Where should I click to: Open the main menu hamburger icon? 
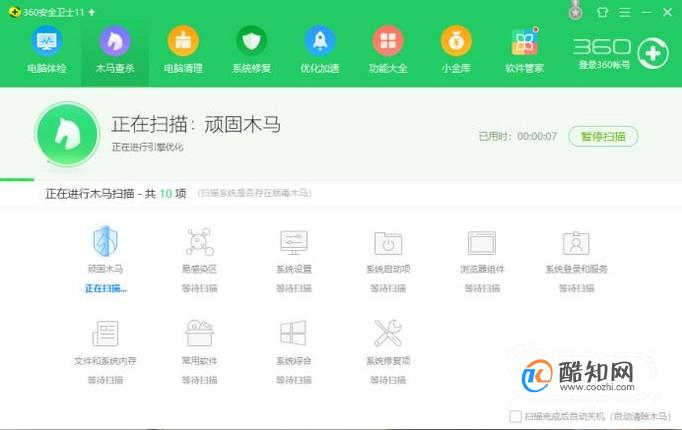625,12
